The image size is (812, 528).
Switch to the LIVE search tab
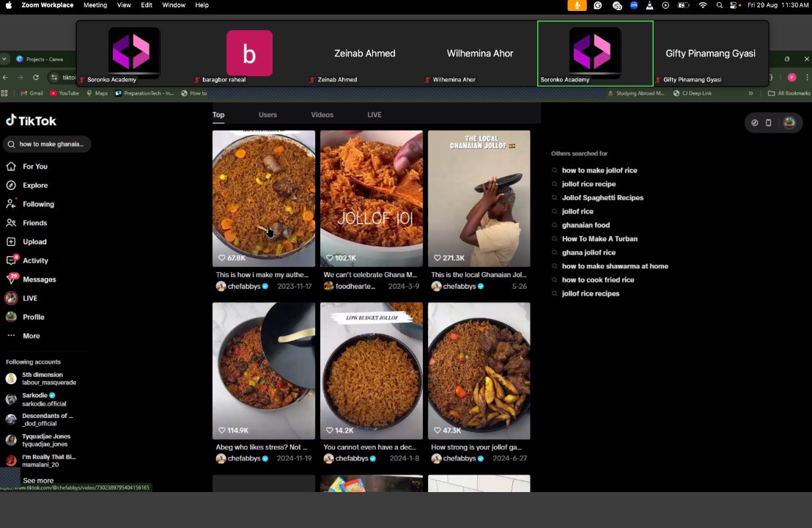374,114
